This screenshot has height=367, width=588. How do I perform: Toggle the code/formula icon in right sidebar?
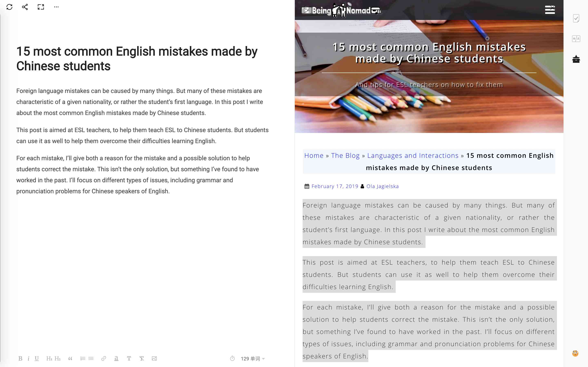(577, 39)
